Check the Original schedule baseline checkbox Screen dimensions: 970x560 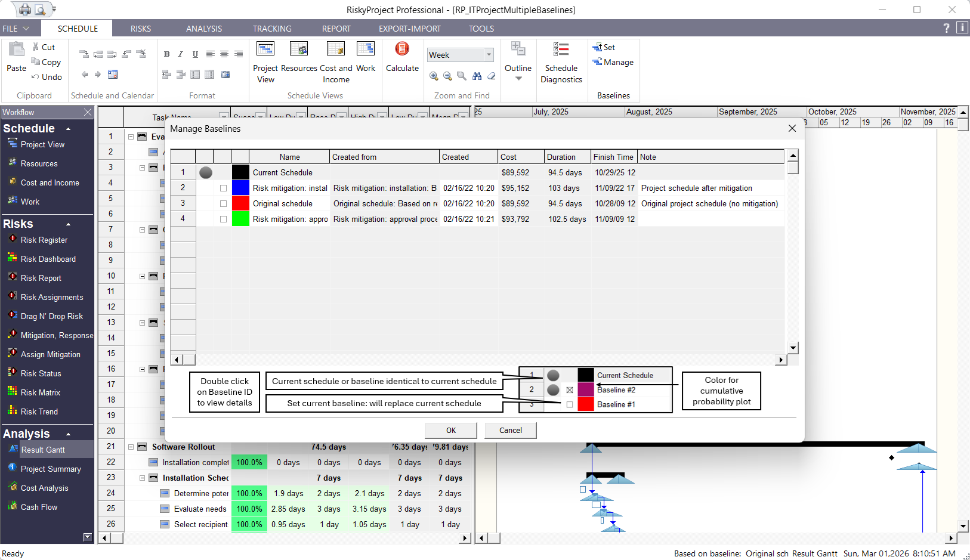point(223,203)
